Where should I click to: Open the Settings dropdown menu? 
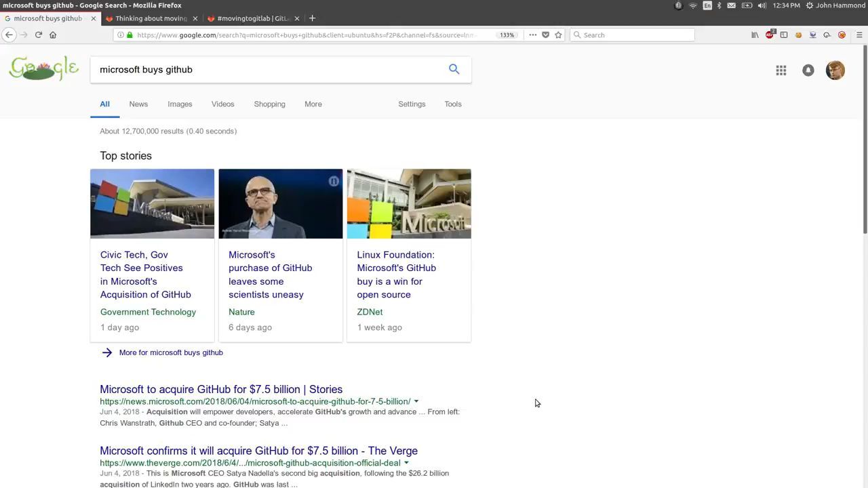(412, 104)
